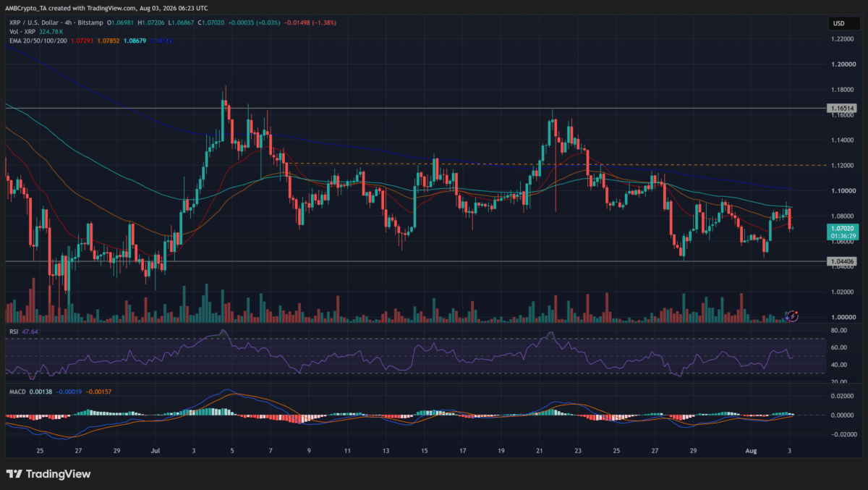This screenshot has height=490, width=868.
Task: Click the 1.18000 price axis value
Action: [844, 90]
